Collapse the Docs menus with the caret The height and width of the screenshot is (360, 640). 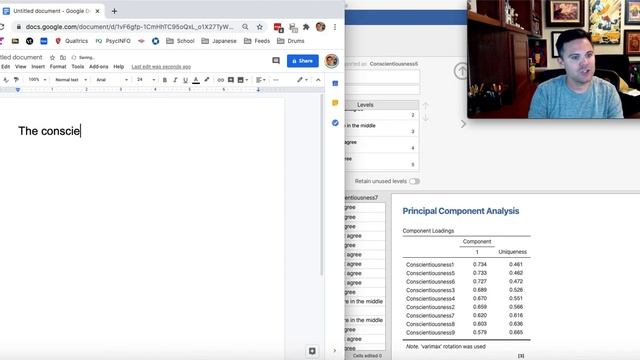pos(318,80)
